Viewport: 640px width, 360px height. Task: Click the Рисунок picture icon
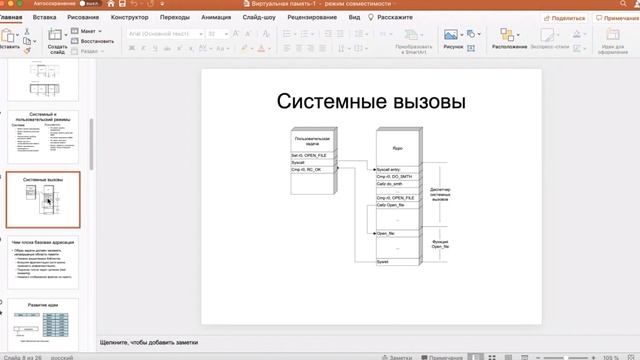(x=451, y=35)
